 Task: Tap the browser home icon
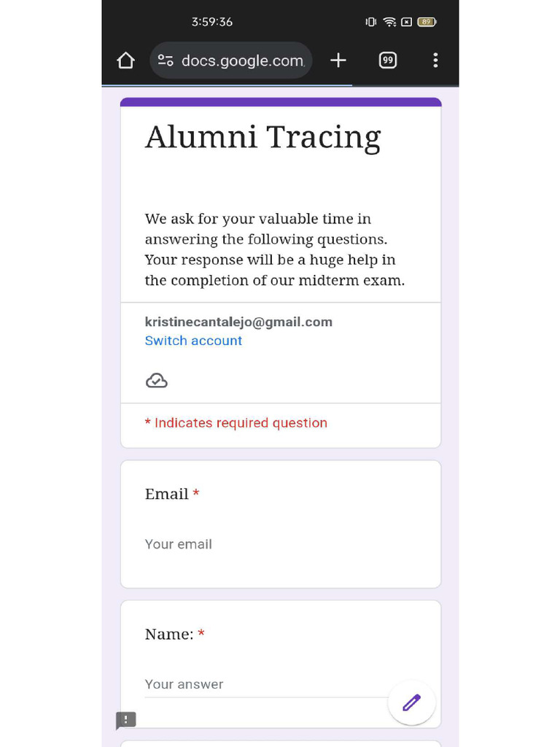coord(125,61)
